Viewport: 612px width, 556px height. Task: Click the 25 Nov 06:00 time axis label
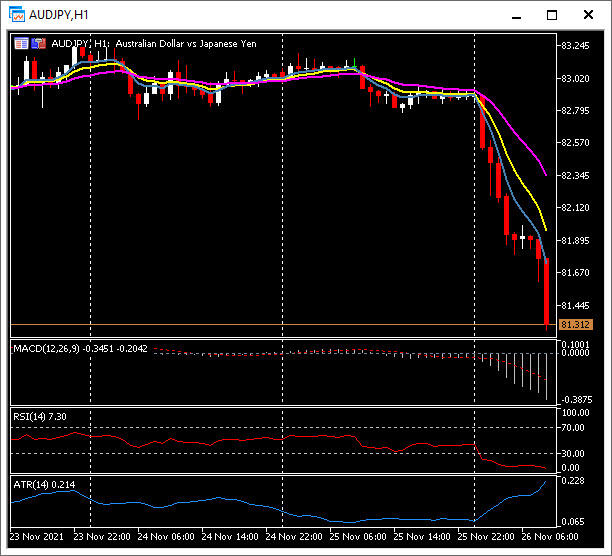tap(358, 536)
